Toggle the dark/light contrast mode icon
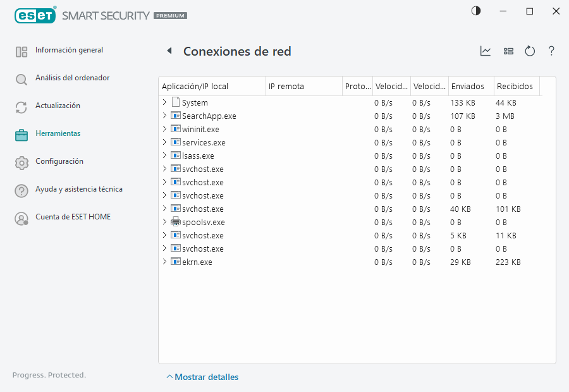This screenshot has height=392, width=569. pos(476,11)
